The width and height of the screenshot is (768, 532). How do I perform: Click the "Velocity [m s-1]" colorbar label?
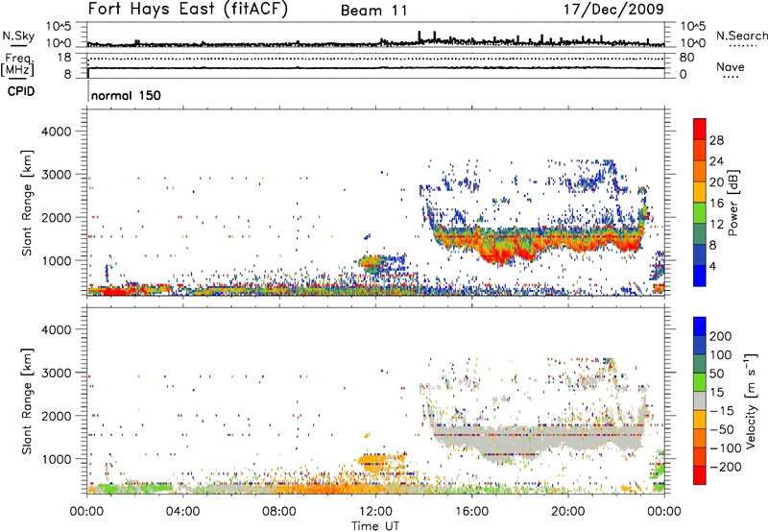751,400
